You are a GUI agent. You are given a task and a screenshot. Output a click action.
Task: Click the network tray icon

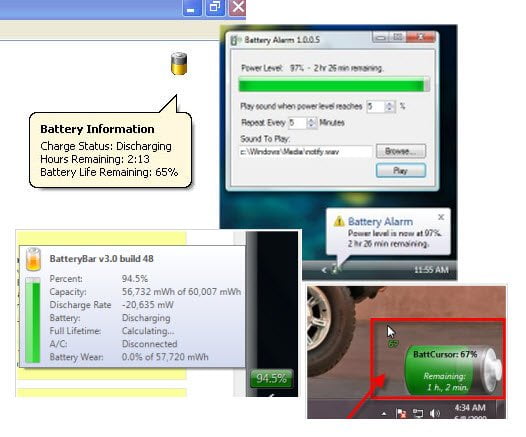point(418,413)
